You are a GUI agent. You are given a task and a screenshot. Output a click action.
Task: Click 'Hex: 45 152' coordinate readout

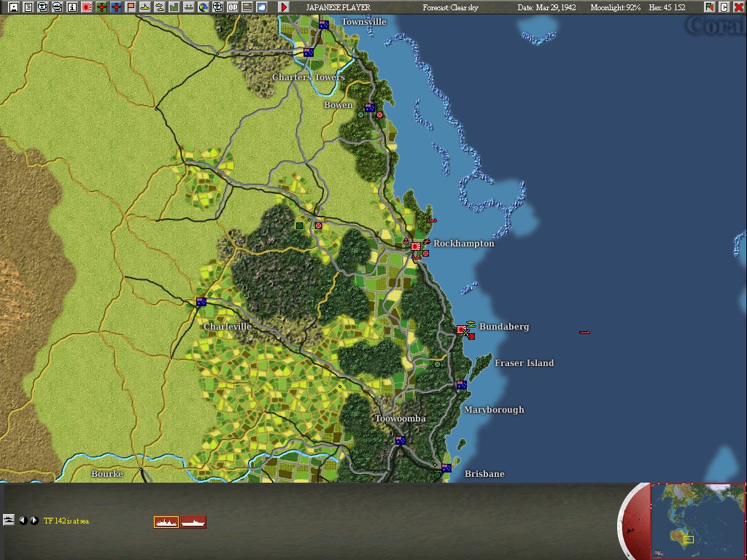coord(667,7)
